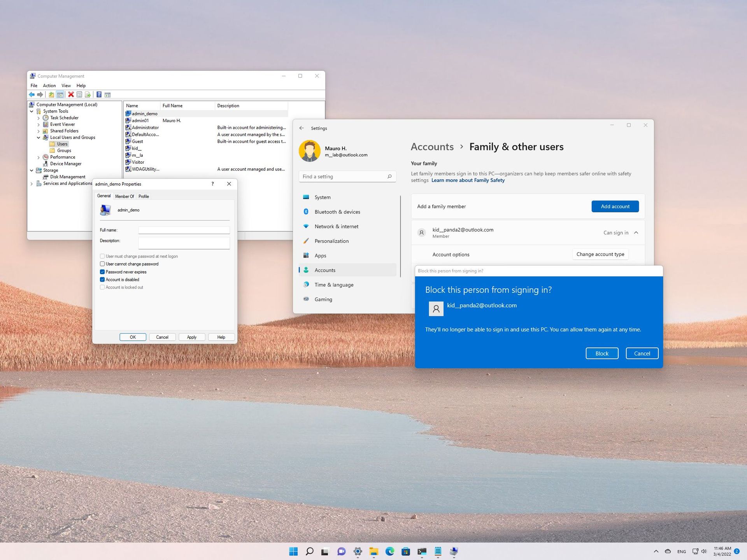Click the Block button to confirm blocking kid_panda2
747x560 pixels.
601,353
